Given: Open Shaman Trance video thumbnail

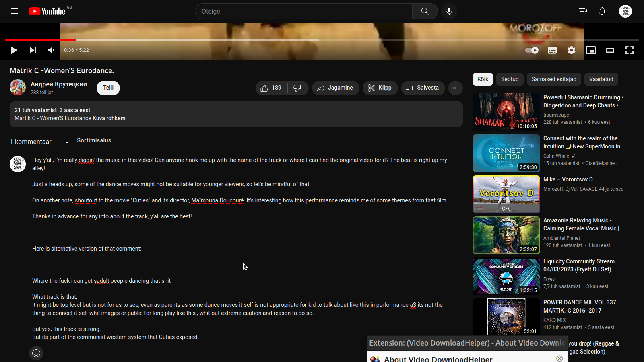Looking at the screenshot, I should [506, 112].
